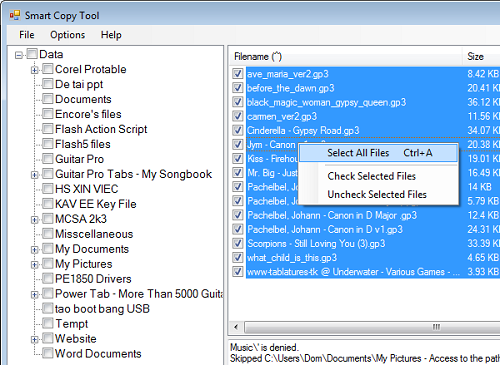The image size is (500, 365).
Task: Click the Skipped My Pictures log line
Action: [365, 359]
